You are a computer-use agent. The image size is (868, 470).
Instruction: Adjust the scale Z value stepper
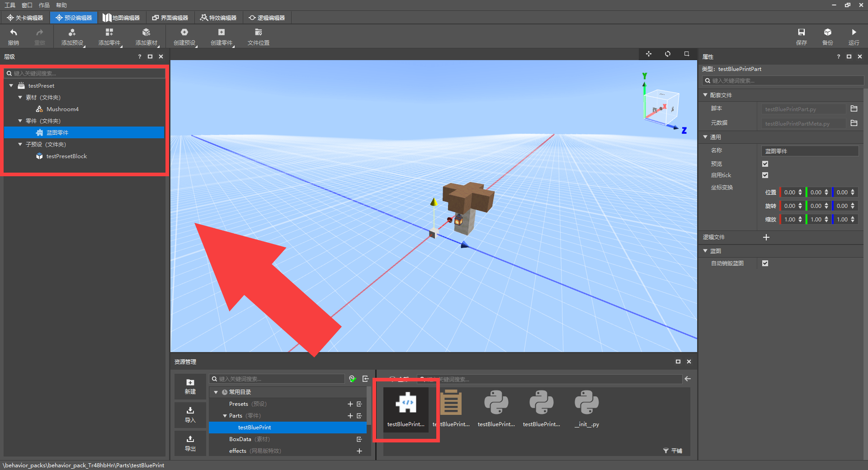[x=853, y=219]
